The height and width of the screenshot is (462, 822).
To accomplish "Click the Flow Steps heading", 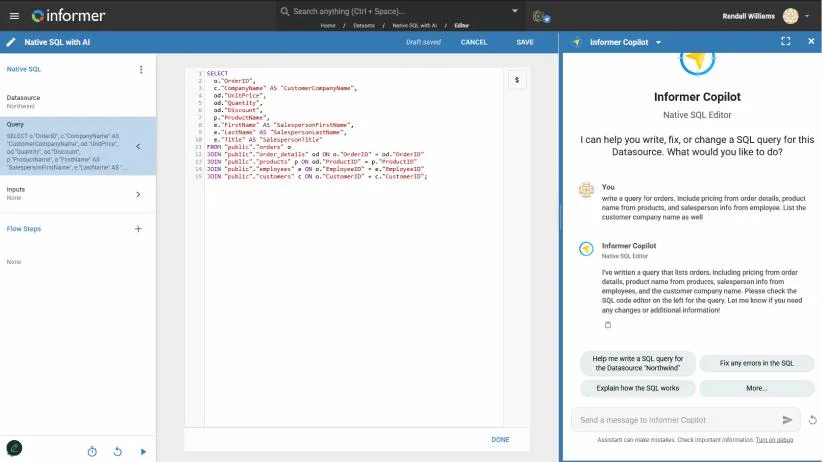I will (24, 229).
